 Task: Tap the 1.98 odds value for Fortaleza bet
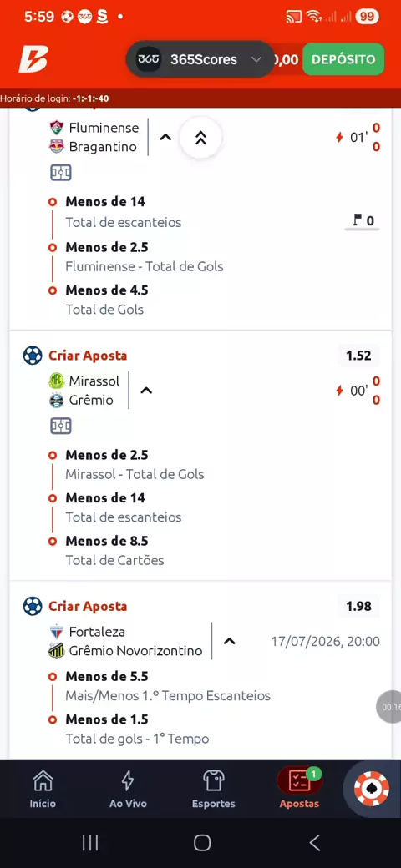click(358, 606)
